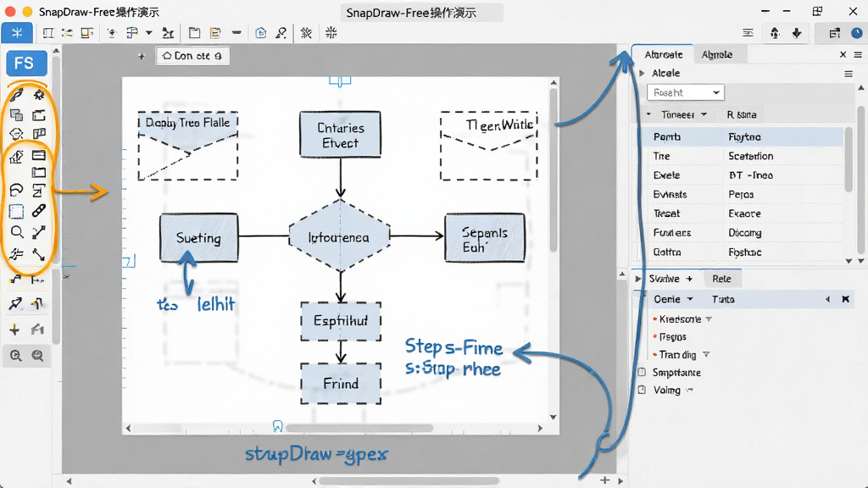Select the Gotfra property row
The image size is (868, 488).
(x=741, y=252)
